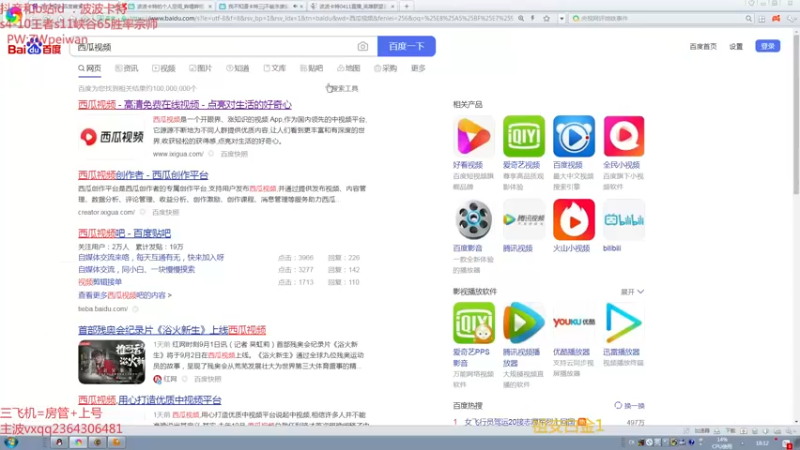Open 查看更多西瓜视频吧的内容 link
Viewport: 800px width, 450px height.
click(x=124, y=295)
